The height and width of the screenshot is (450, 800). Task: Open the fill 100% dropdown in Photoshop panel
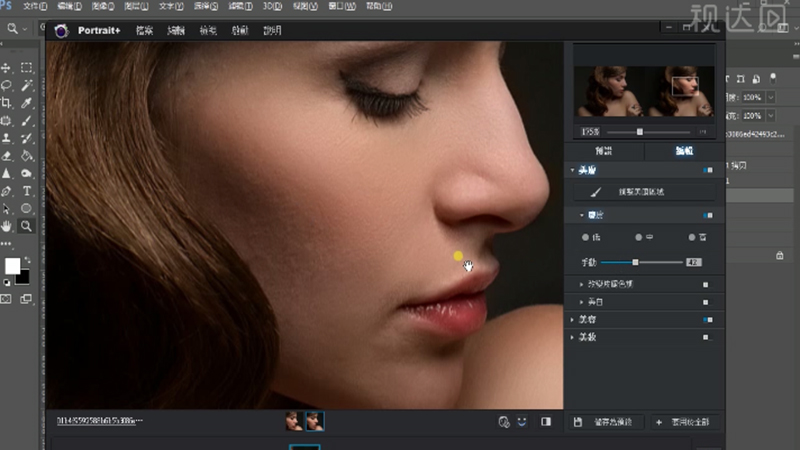771,116
